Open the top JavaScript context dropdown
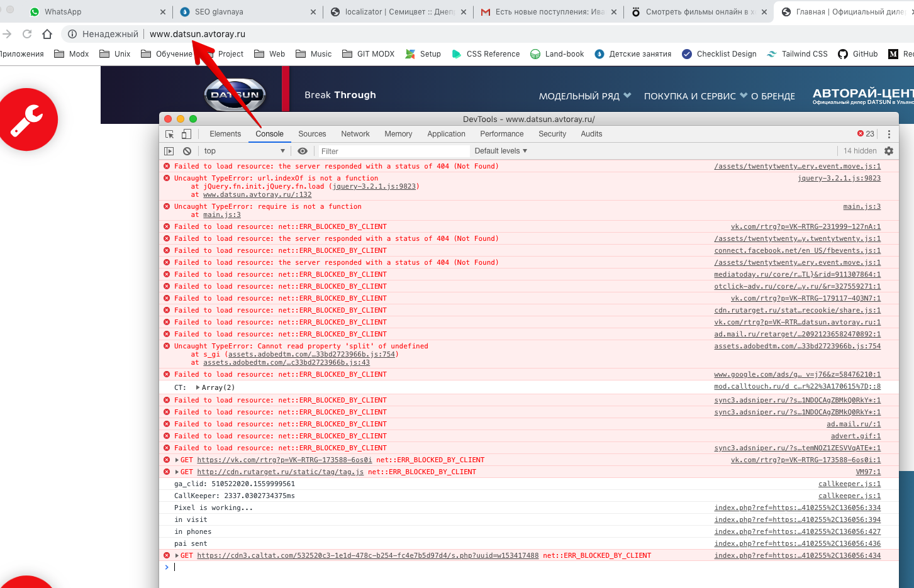914x588 pixels. [x=244, y=151]
